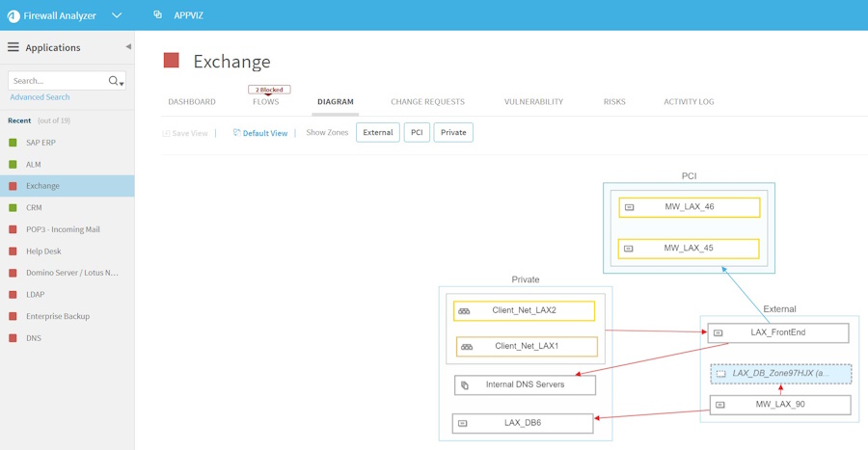Viewport: 868px width, 450px height.
Task: Open the Applications hamburger menu
Action: 14,47
